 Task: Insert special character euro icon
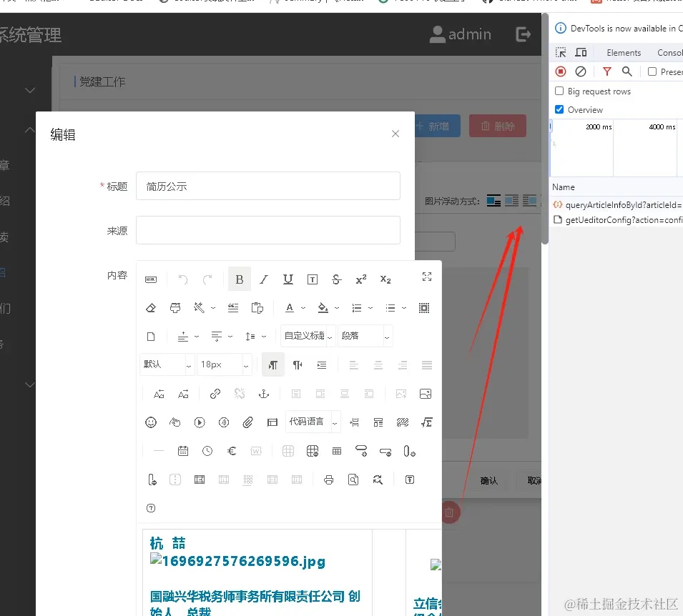[x=232, y=451]
